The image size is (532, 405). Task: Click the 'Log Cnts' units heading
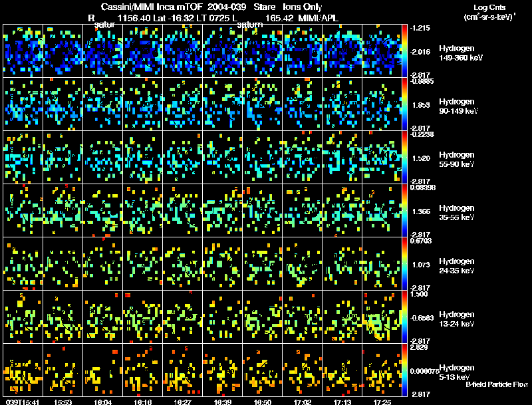tap(489, 7)
